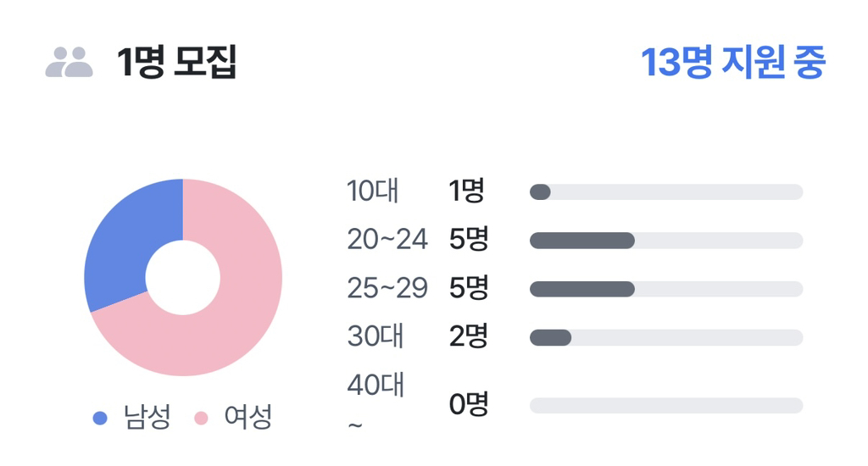This screenshot has height=466, width=868.
Task: Click the '25~29' age group label
Action: pos(387,288)
